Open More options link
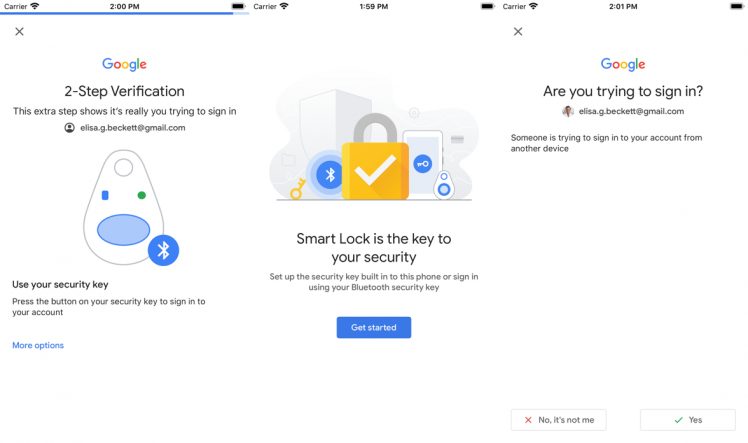The height and width of the screenshot is (443, 748). (x=38, y=346)
